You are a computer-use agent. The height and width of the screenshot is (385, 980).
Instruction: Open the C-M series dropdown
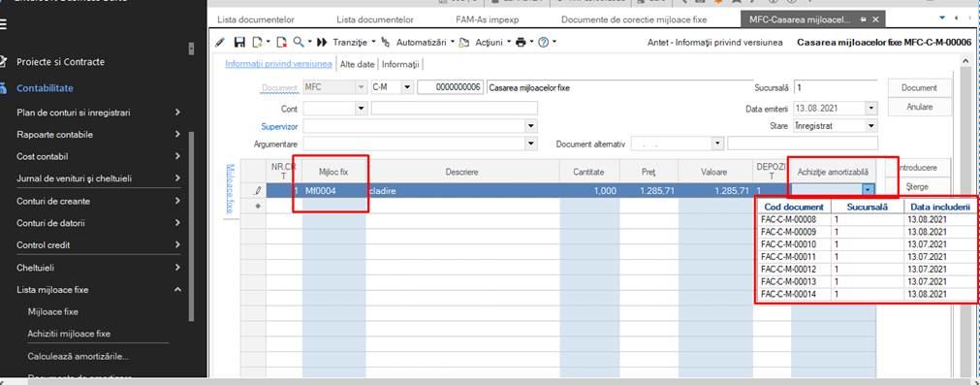[407, 87]
